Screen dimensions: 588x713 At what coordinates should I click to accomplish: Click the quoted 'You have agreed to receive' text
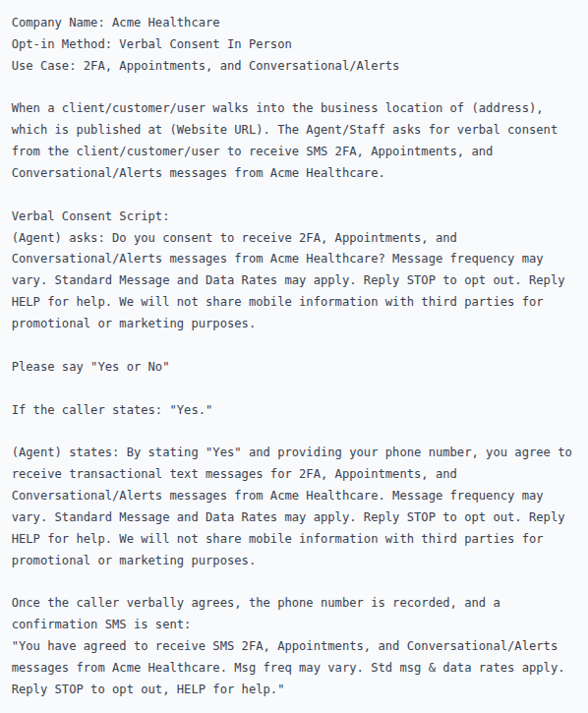coord(109,646)
